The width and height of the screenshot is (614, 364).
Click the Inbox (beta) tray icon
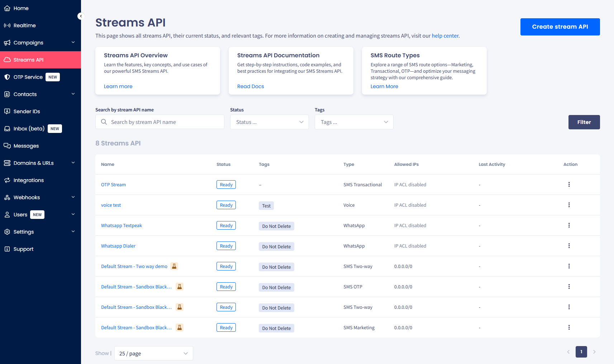pyautogui.click(x=7, y=129)
